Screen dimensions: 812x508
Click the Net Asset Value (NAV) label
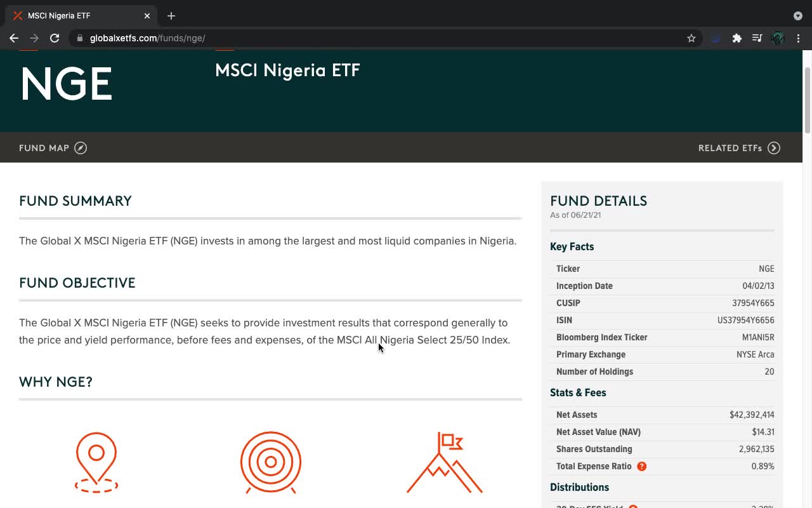(x=598, y=432)
